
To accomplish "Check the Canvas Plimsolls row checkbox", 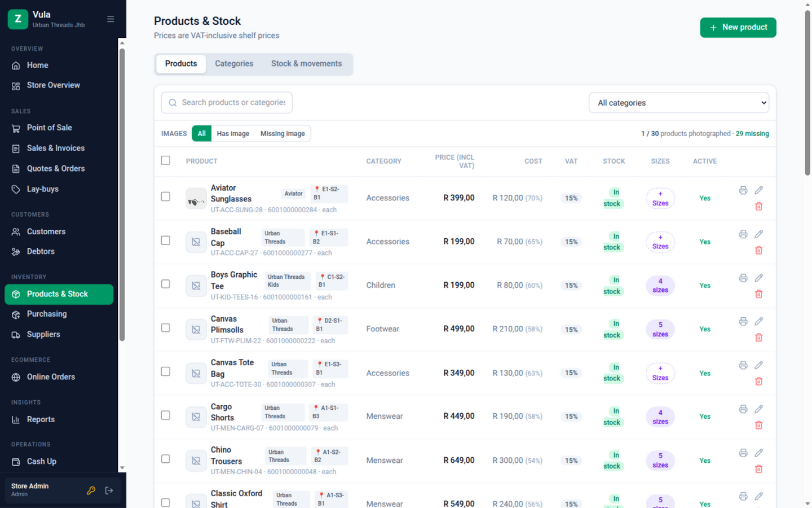I will 165,328.
